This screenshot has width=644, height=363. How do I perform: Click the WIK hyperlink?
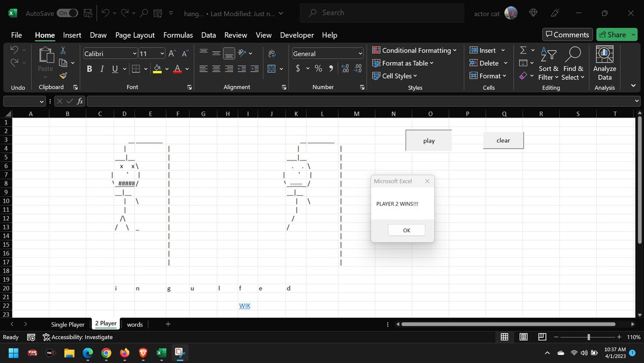pyautogui.click(x=244, y=305)
